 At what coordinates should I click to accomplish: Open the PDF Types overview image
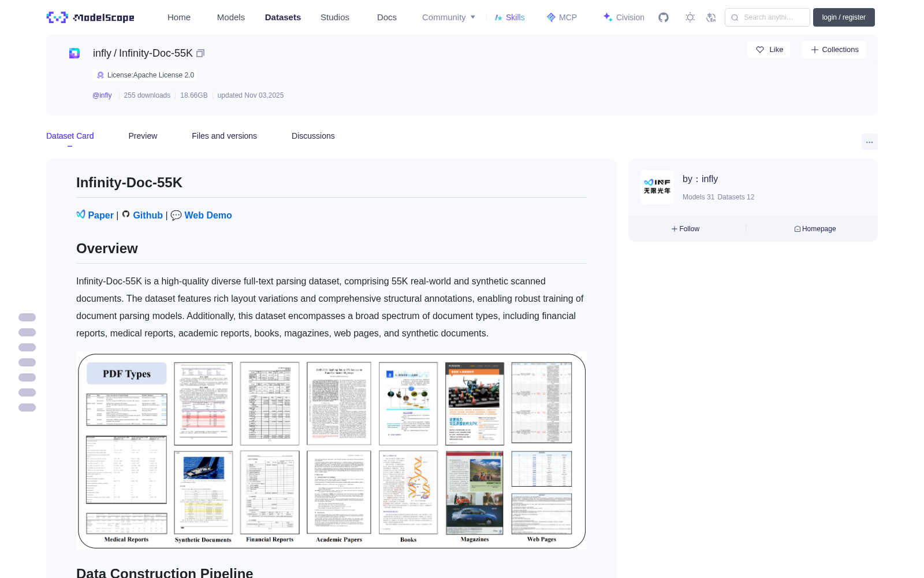click(331, 451)
